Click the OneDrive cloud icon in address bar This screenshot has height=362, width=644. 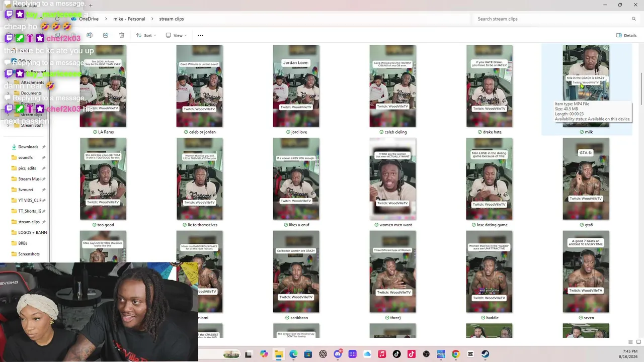(x=74, y=19)
